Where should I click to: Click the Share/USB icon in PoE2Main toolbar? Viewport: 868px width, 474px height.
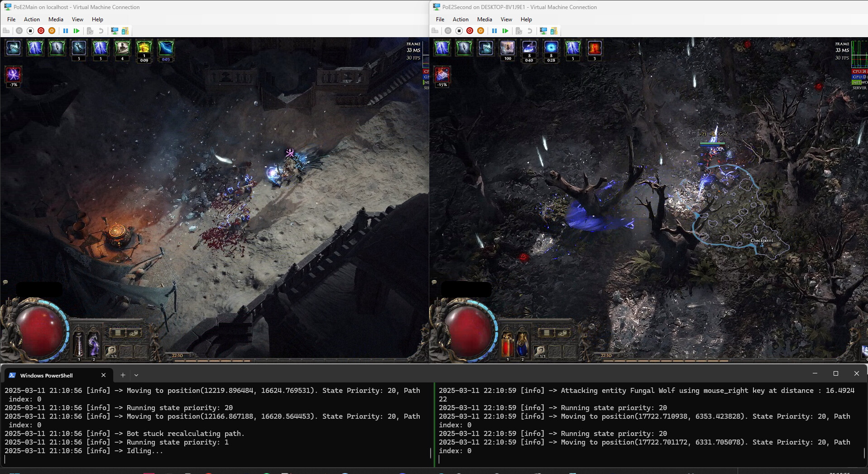click(125, 31)
